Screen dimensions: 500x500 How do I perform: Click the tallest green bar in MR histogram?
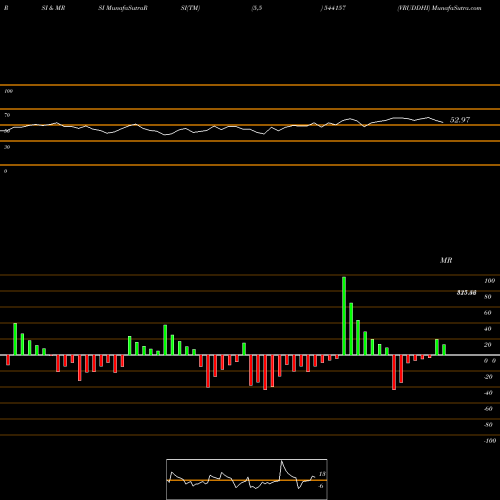pos(344,316)
